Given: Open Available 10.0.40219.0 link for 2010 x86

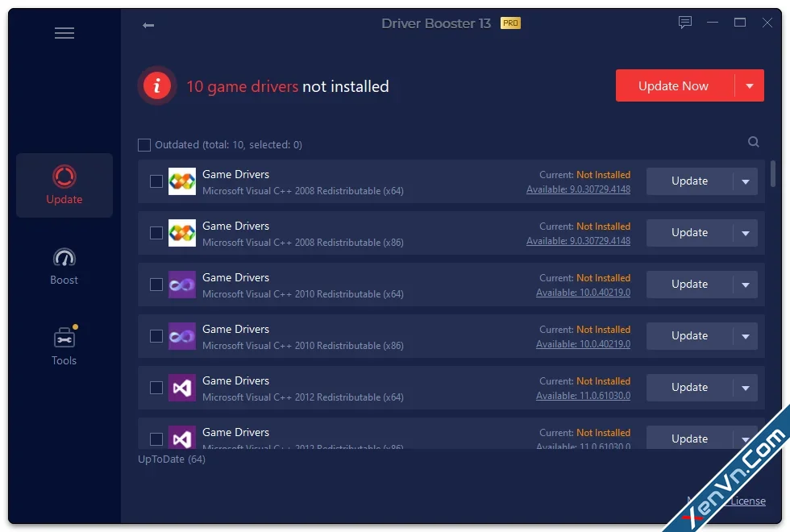Looking at the screenshot, I should 583,344.
